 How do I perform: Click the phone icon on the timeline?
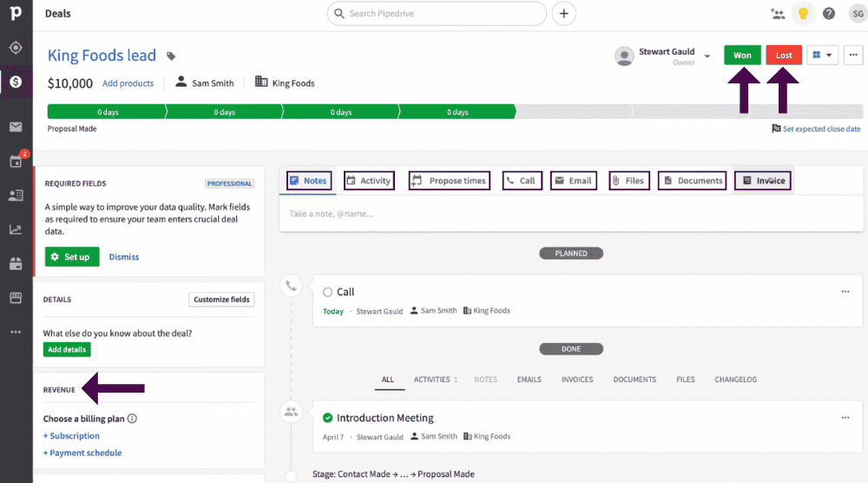[x=291, y=286]
